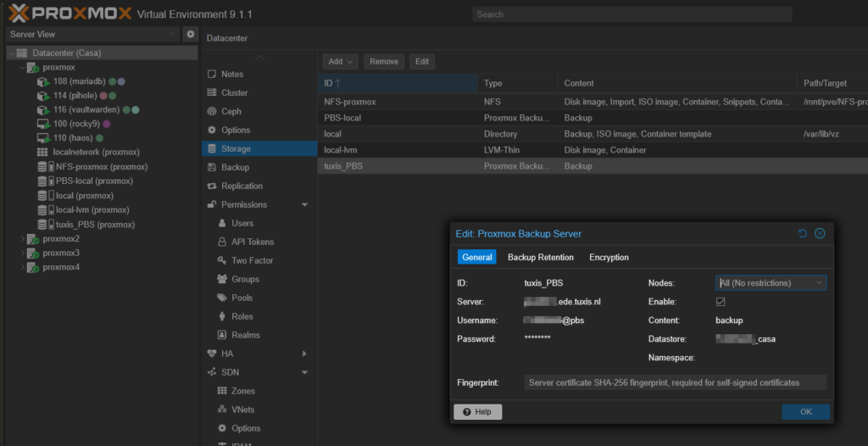
Task: Select VM 100 (rocky9)
Action: coord(76,124)
